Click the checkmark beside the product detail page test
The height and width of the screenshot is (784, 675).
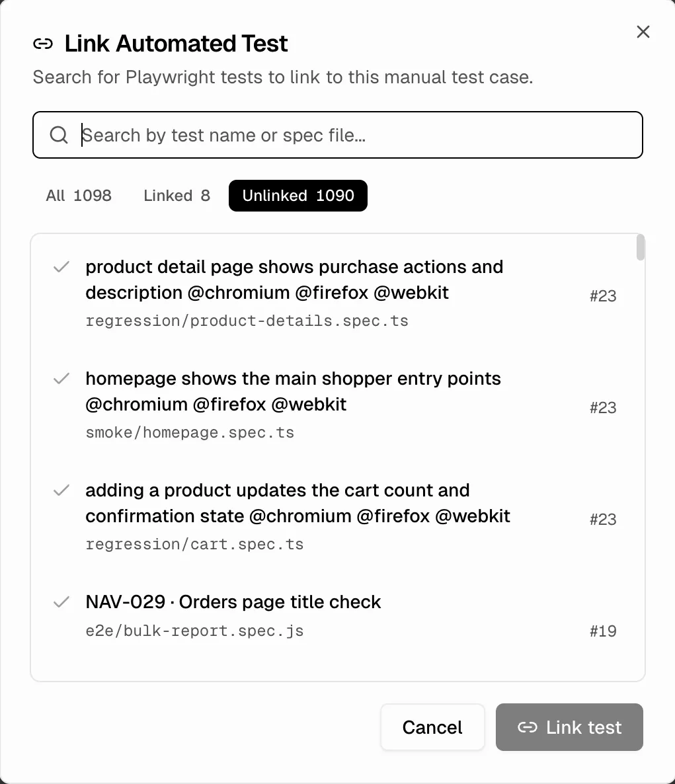60,267
